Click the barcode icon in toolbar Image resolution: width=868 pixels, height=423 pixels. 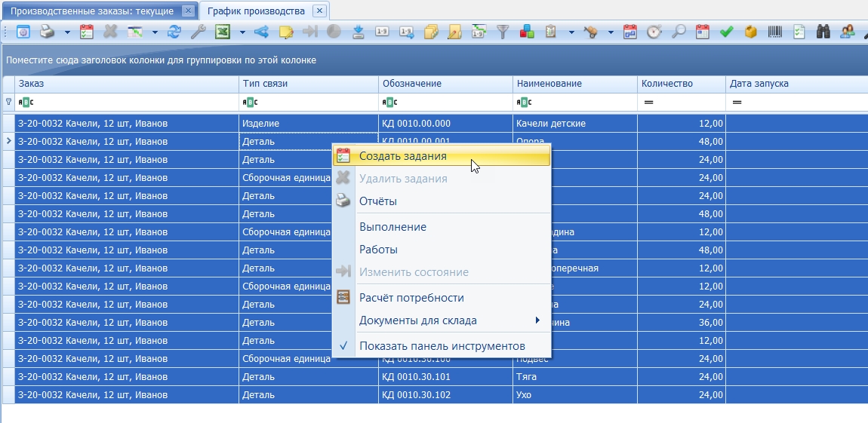pyautogui.click(x=775, y=32)
